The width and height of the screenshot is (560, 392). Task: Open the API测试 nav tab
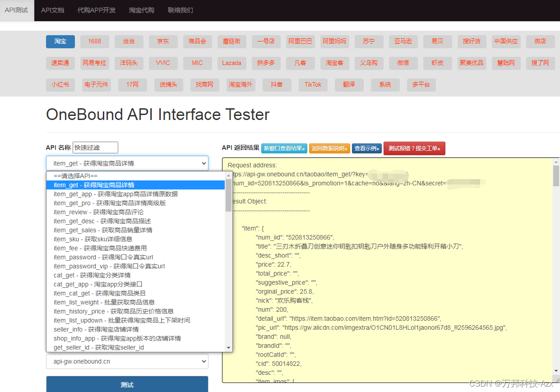pos(17,10)
